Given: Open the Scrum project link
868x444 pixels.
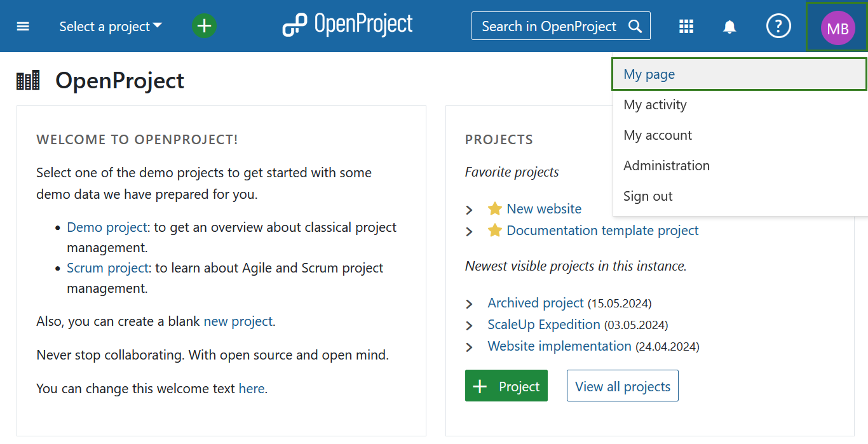Looking at the screenshot, I should point(107,268).
